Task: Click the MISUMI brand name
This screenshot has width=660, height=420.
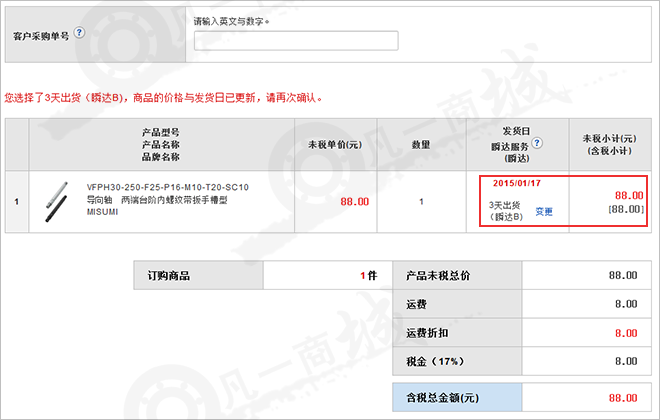Action: click(102, 212)
